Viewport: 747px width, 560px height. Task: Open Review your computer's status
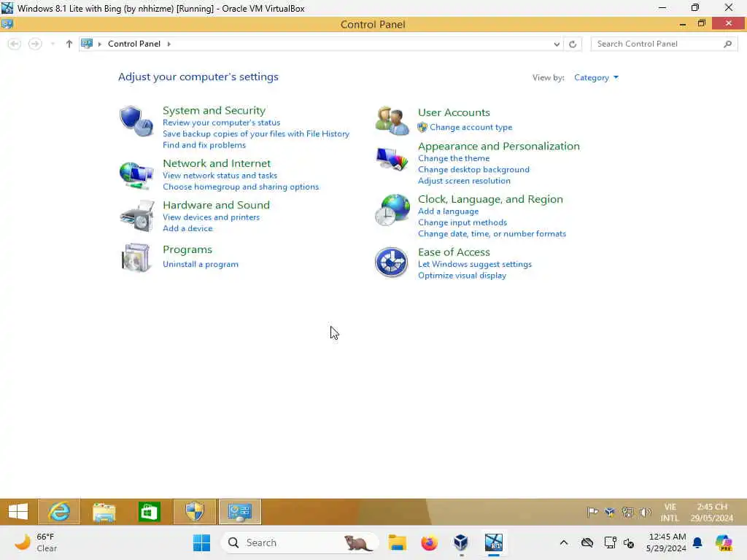(x=221, y=122)
